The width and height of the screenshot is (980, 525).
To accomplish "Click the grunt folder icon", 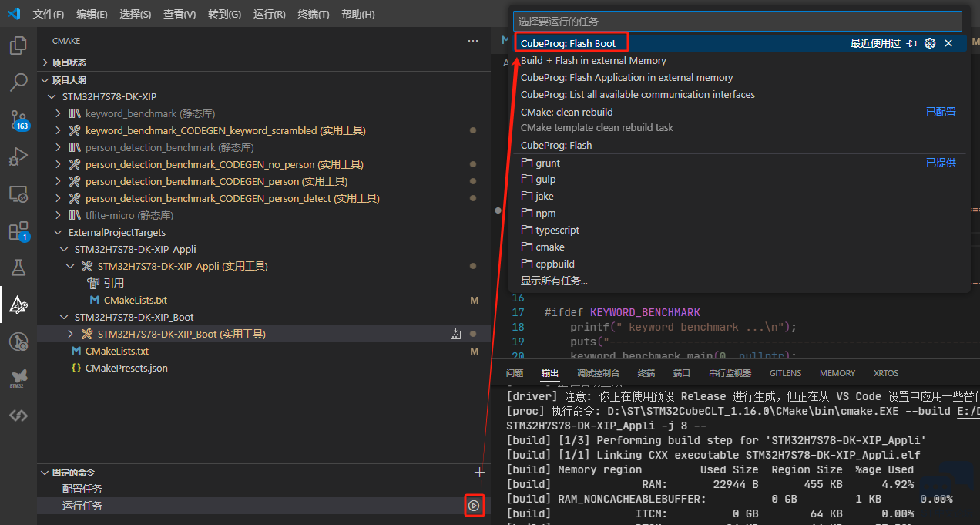I will [x=527, y=163].
